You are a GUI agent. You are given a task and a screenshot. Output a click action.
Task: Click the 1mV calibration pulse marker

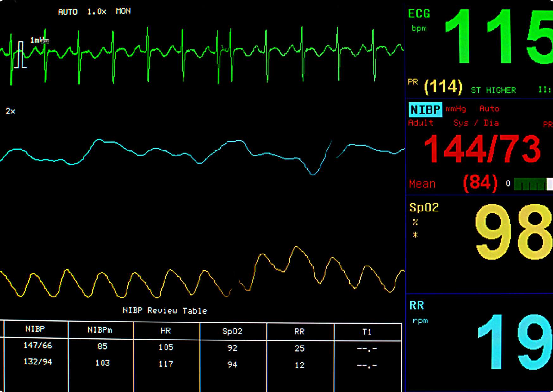(x=20, y=55)
